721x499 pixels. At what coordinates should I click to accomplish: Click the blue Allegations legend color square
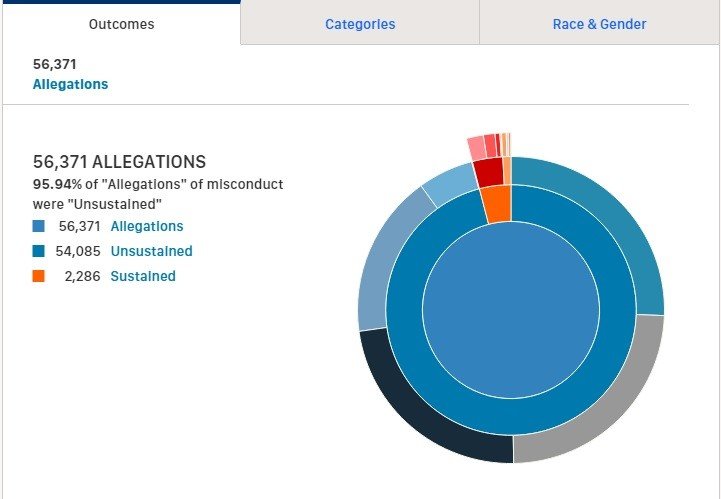tap(39, 226)
